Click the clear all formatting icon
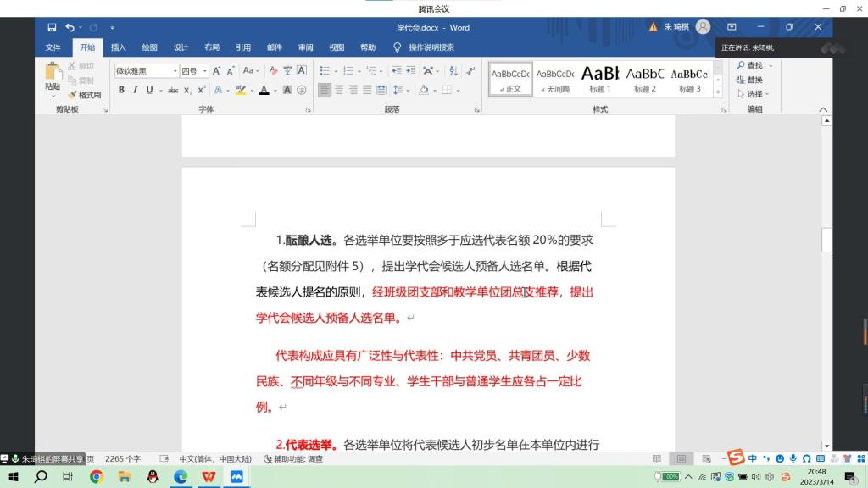 click(274, 71)
